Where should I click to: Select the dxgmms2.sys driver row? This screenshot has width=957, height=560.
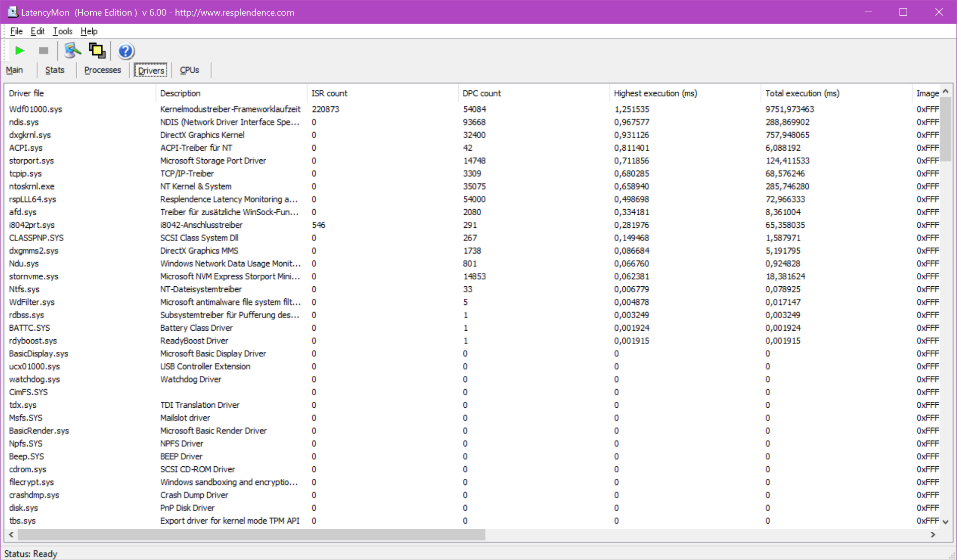tap(473, 251)
